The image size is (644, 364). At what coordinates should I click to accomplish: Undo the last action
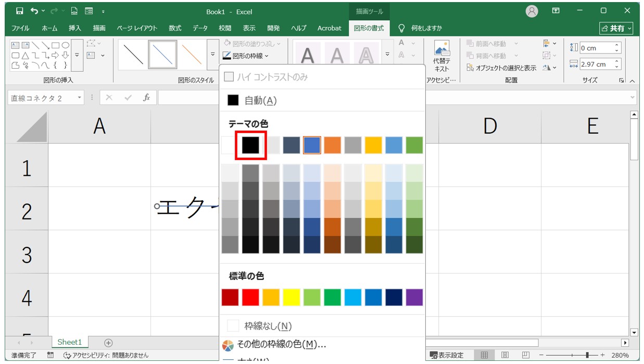click(x=34, y=11)
